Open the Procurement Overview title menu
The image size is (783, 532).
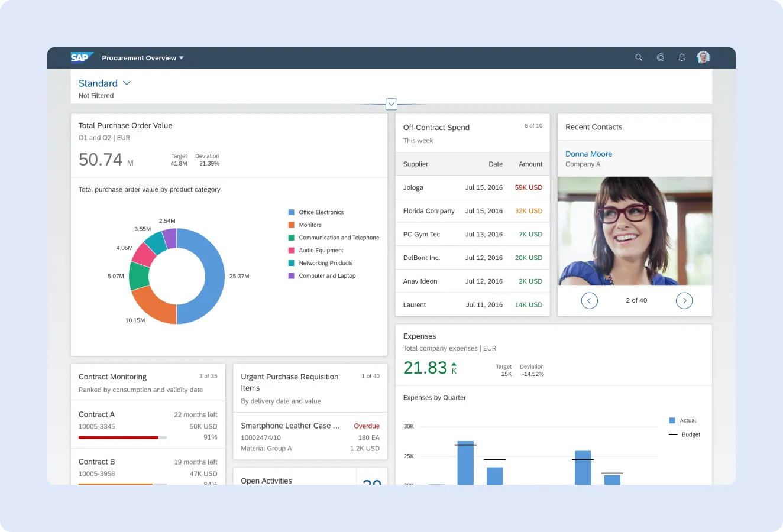(143, 58)
